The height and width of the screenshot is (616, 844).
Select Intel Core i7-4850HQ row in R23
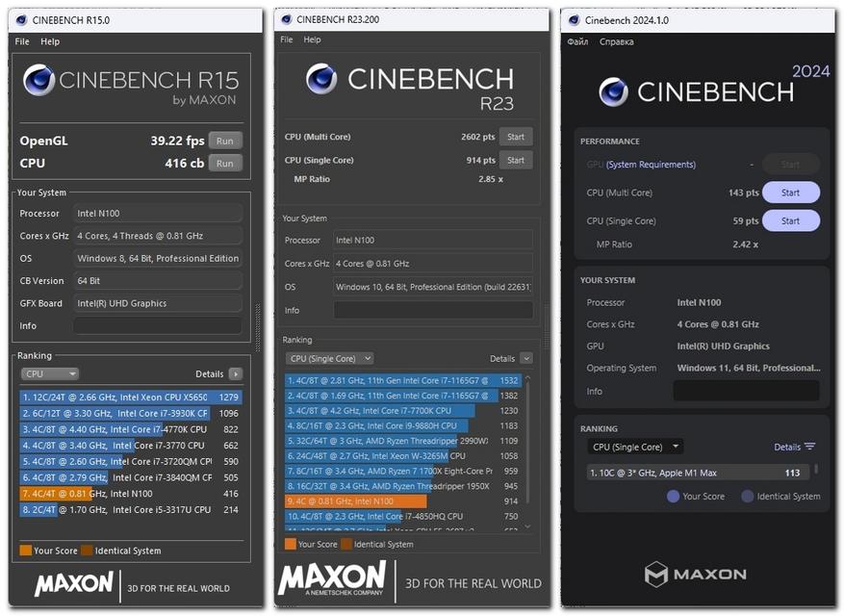click(x=403, y=517)
